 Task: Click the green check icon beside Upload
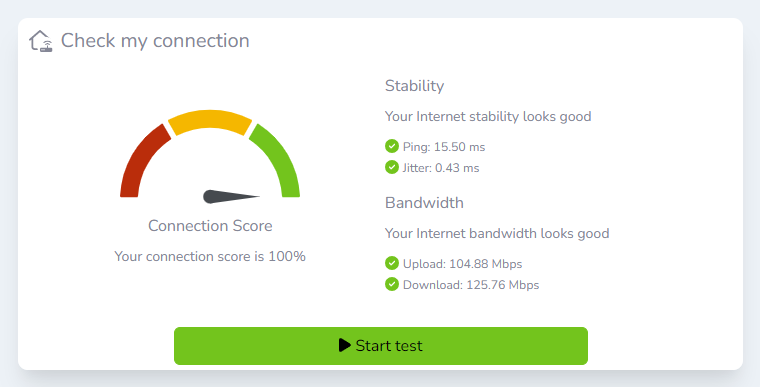click(x=392, y=263)
